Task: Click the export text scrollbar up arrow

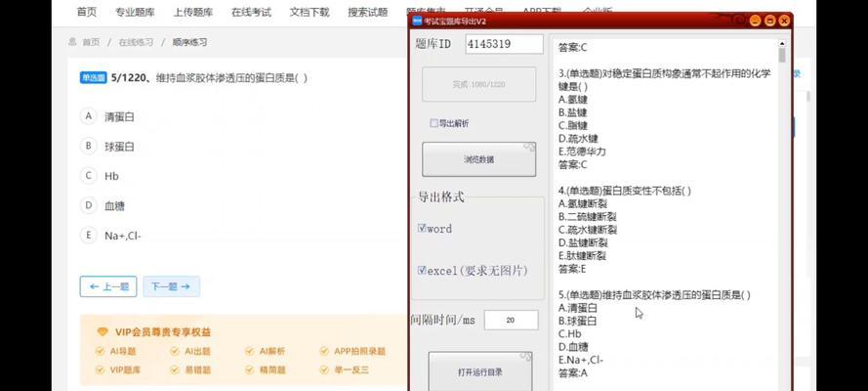Action: pyautogui.click(x=782, y=43)
